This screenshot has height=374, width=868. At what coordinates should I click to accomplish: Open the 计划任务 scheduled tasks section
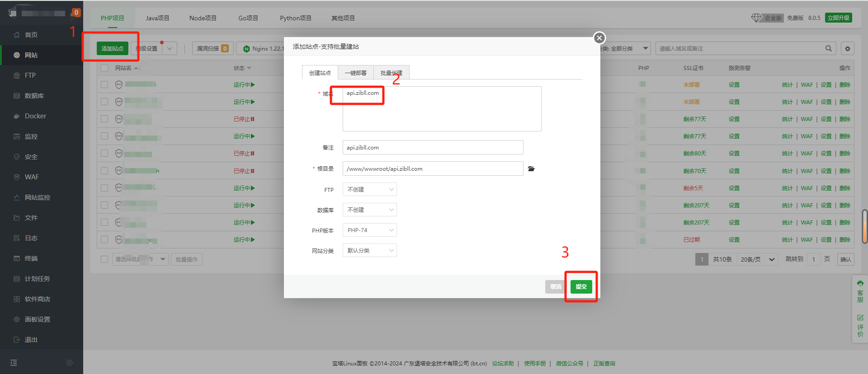(38, 279)
